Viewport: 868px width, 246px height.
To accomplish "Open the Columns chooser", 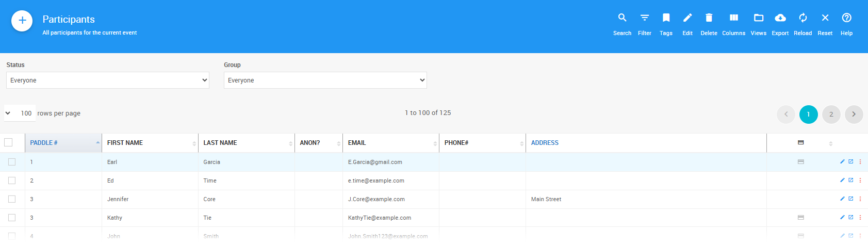I will [x=733, y=24].
